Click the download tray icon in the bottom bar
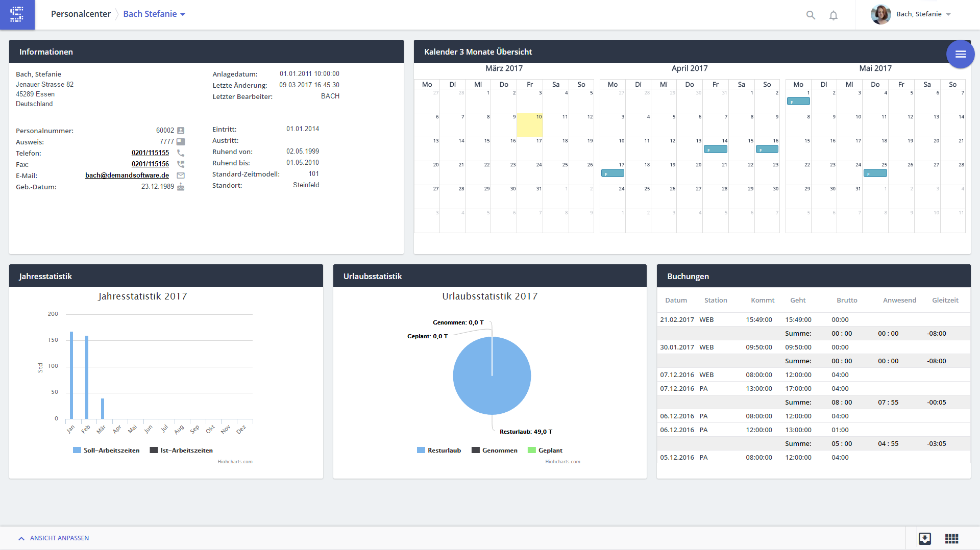Viewport: 980px width, 550px height. tap(924, 538)
